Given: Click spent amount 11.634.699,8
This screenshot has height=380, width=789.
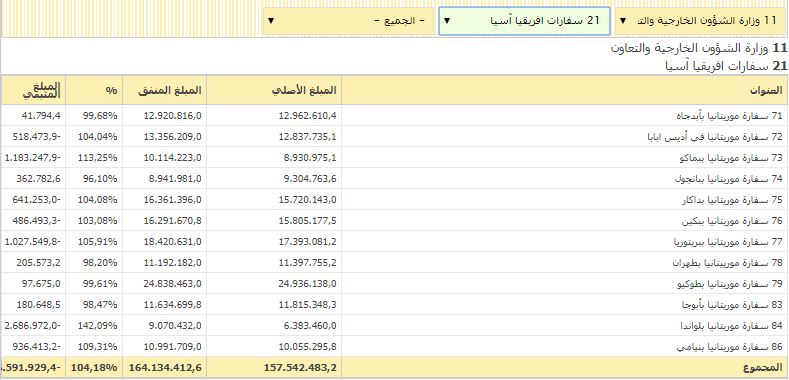Looking at the screenshot, I should (173, 305).
